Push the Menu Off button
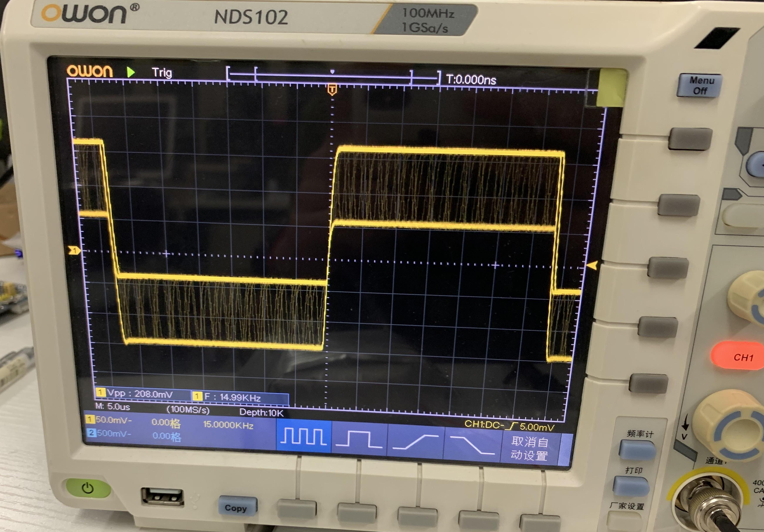This screenshot has width=764, height=532. coord(700,85)
